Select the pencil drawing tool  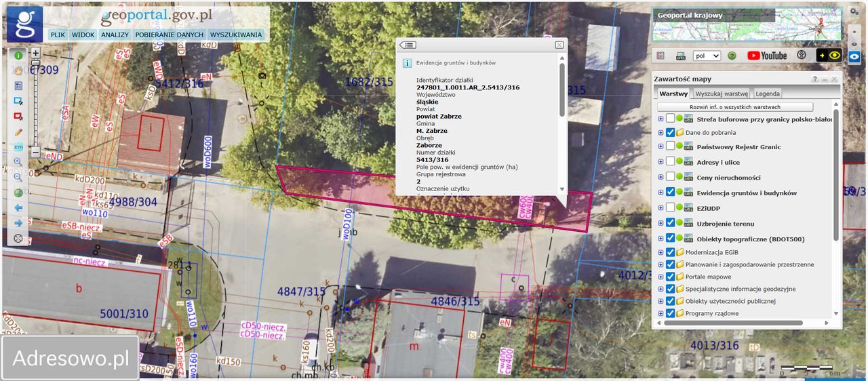click(x=18, y=132)
